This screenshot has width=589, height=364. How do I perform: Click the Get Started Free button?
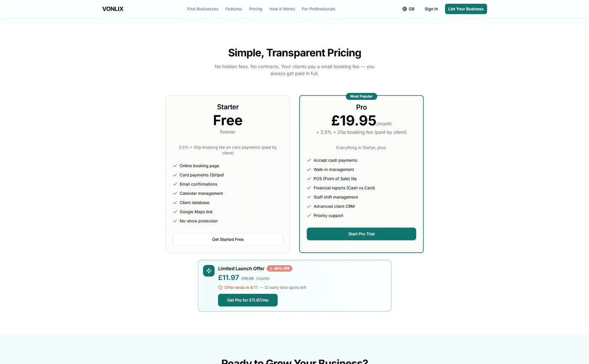228,239
